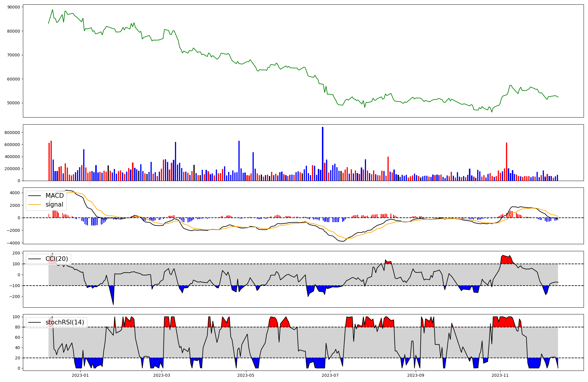
Task: Click the 60 stochRSI axis label
Action: pyautogui.click(x=17, y=337)
